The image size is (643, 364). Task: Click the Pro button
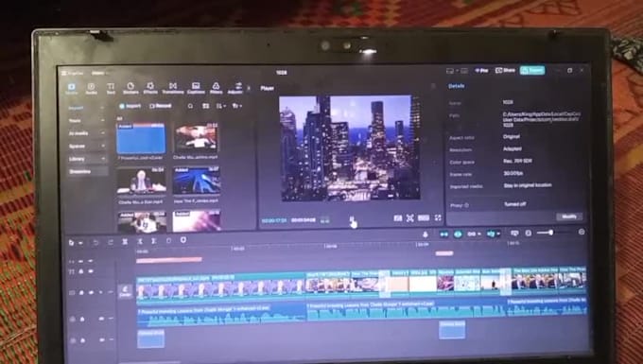481,71
